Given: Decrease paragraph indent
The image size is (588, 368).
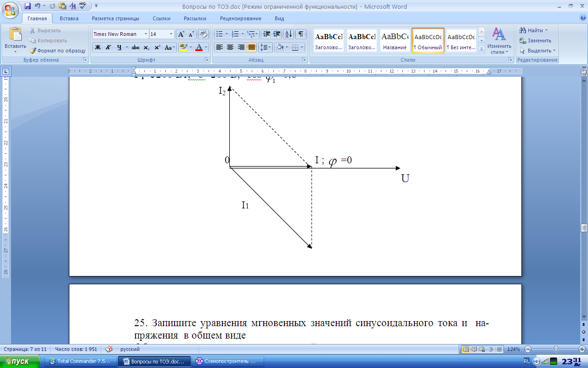Looking at the screenshot, I should (266, 34).
